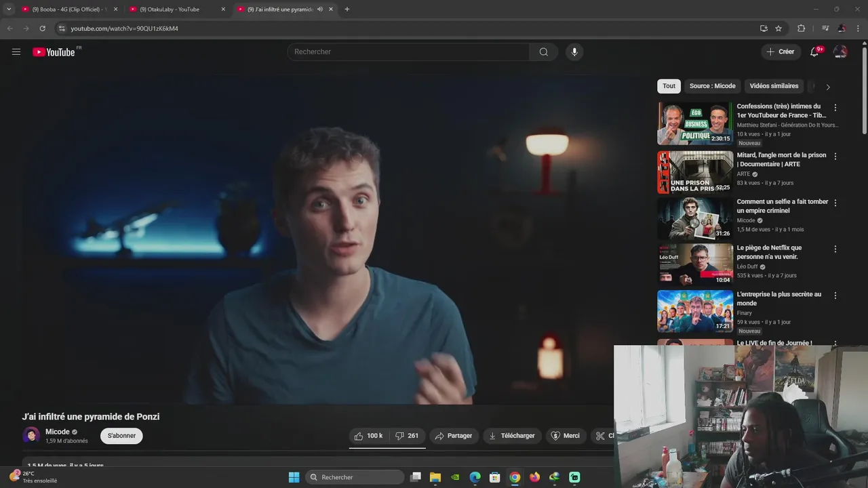Click the Micode channel avatar
This screenshot has height=488, width=868.
tap(31, 435)
